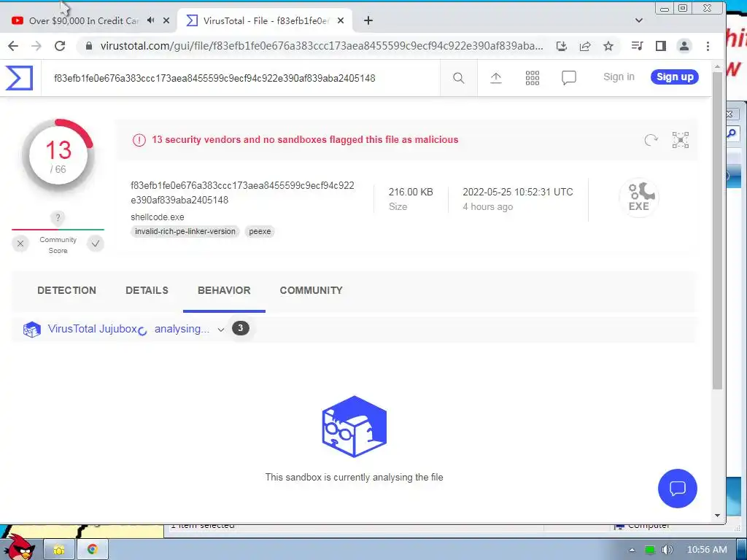Viewport: 747px width, 560px height.
Task: Switch to the DETAILS tab
Action: coord(147,290)
